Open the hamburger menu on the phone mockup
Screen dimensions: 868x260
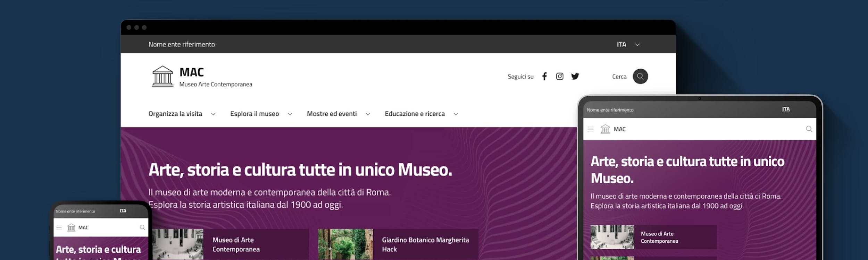[x=59, y=227]
